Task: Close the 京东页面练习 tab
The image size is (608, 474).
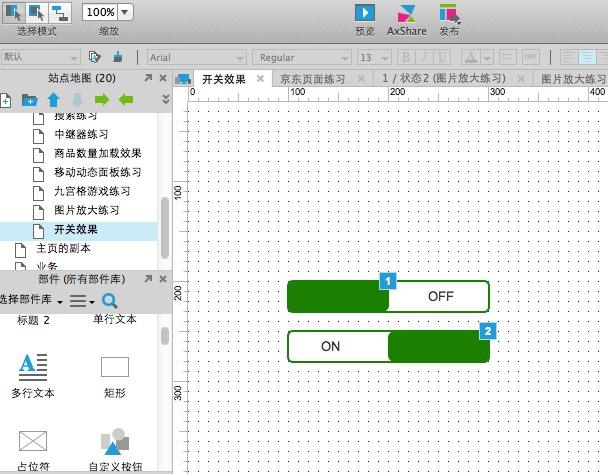Action: (361, 79)
